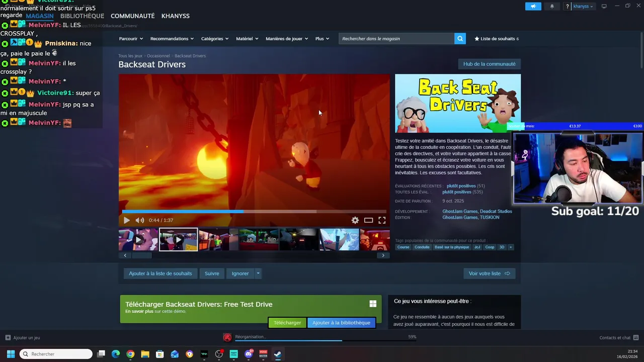Open video settings gear icon
644x362 pixels.
point(355,220)
